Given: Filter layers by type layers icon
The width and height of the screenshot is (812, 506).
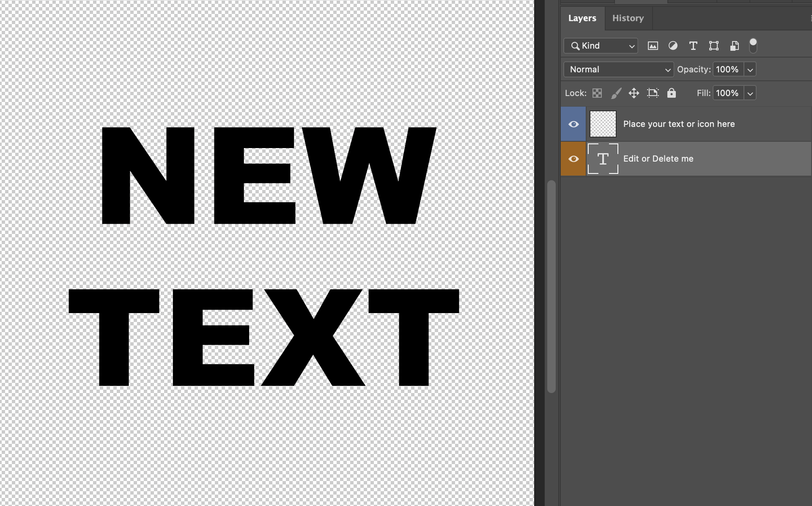Looking at the screenshot, I should [x=693, y=46].
